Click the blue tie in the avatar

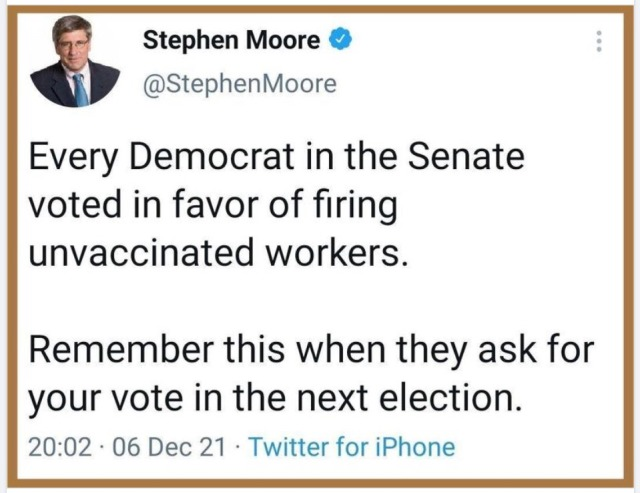pos(81,88)
